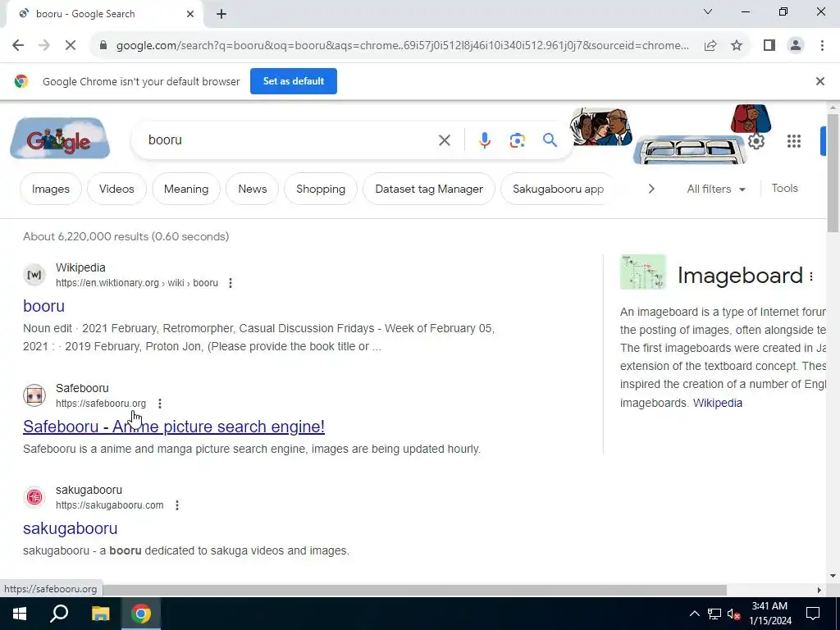Share this page icon in address bar
Image resolution: width=840 pixels, height=630 pixels.
[710, 46]
